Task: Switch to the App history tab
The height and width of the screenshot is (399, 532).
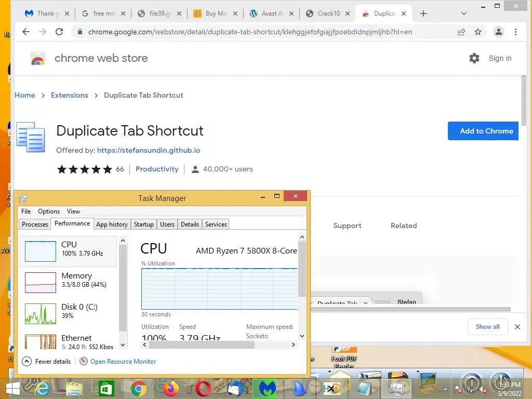Action: pos(112,224)
